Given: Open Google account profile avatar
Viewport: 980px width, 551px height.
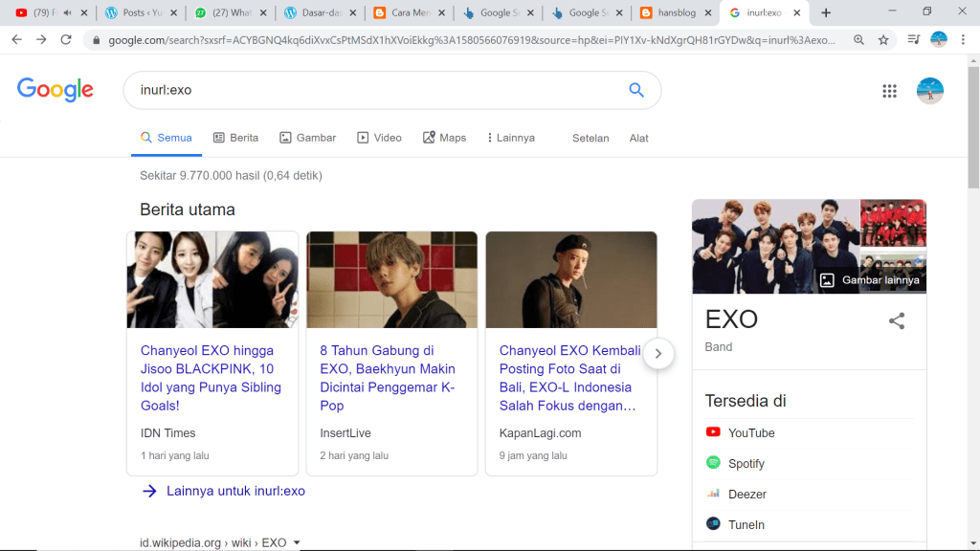Looking at the screenshot, I should (929, 91).
